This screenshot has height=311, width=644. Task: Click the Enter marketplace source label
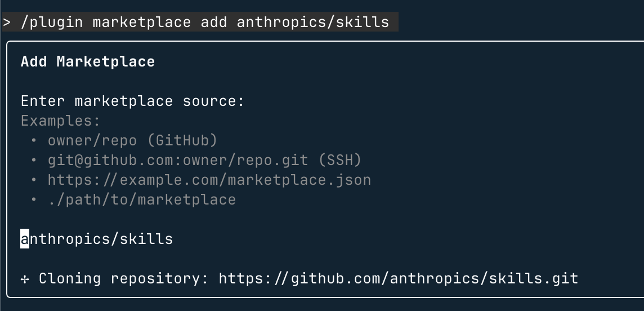133,101
